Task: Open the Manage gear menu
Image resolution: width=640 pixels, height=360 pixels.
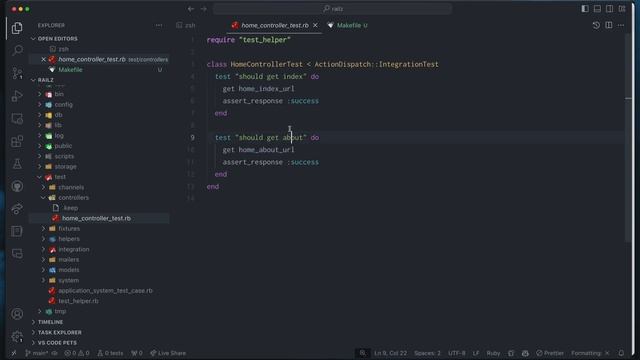Action: [17, 336]
